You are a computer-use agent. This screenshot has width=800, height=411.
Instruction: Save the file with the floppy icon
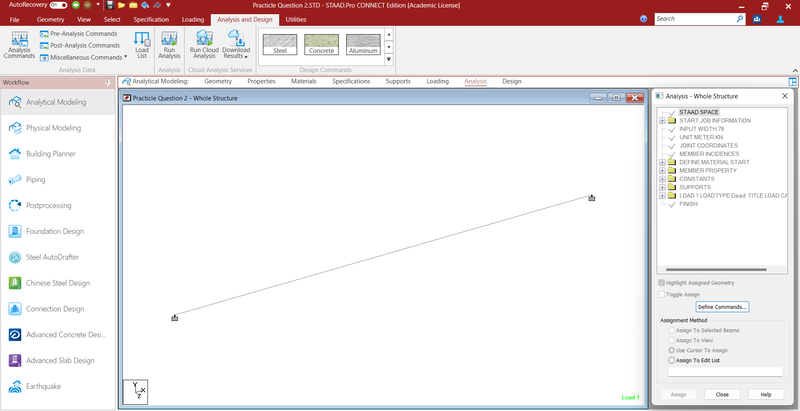(110, 6)
